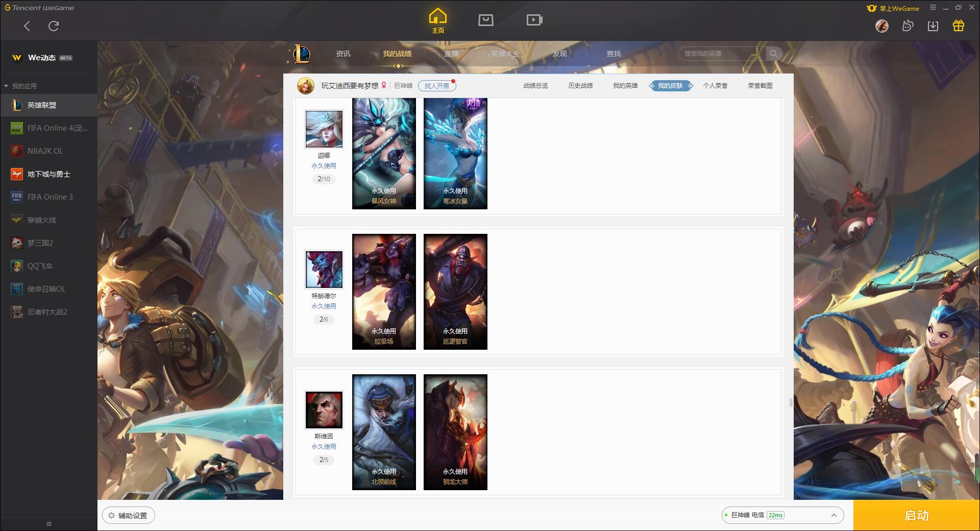This screenshot has height=531, width=980.
Task: Select 英雄联盟 in app list
Action: click(48, 105)
